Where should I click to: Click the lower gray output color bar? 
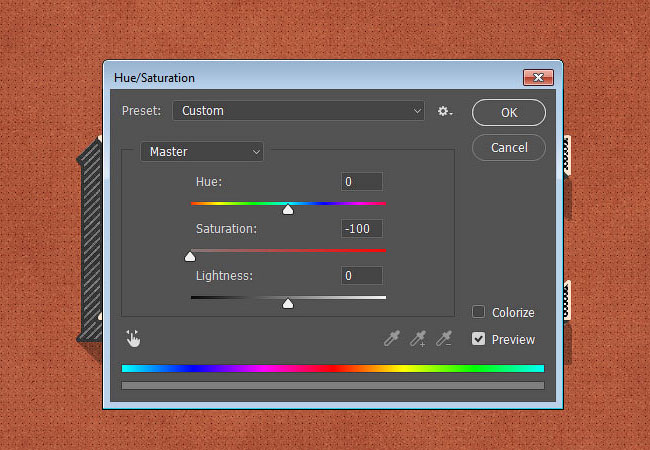[333, 385]
